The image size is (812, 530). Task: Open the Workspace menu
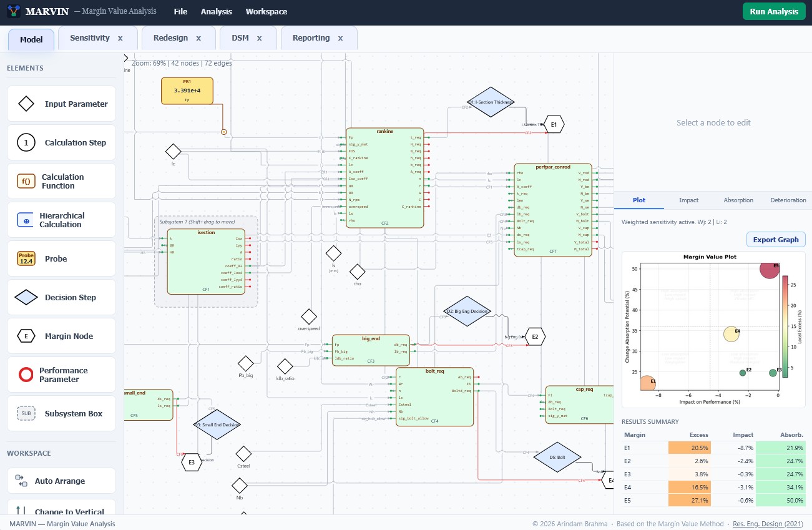(x=267, y=11)
